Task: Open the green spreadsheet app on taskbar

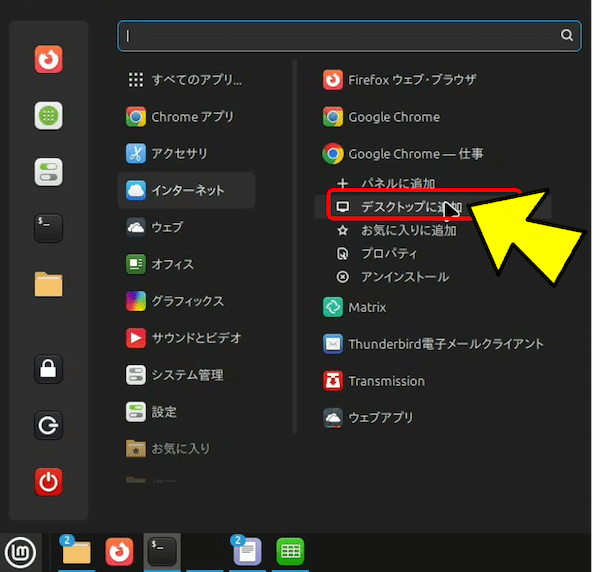Action: click(290, 551)
